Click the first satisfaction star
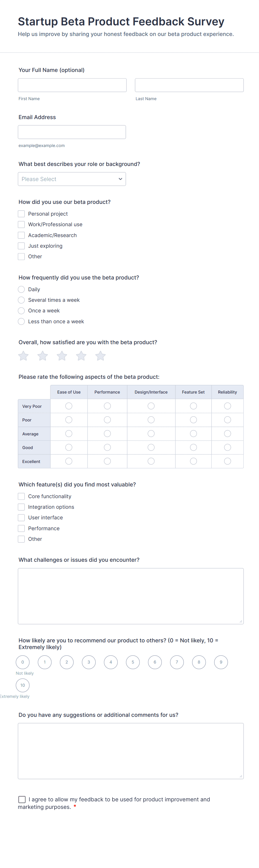The height and width of the screenshot is (868, 259). click(23, 356)
